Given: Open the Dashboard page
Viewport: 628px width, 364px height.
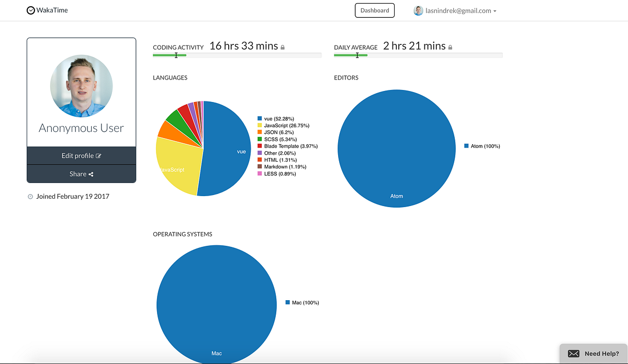Looking at the screenshot, I should click(x=375, y=10).
